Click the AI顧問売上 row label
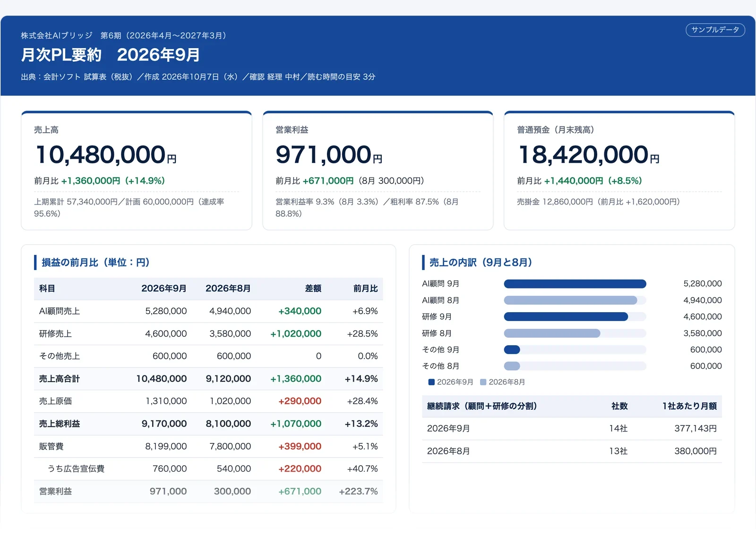 [x=60, y=311]
